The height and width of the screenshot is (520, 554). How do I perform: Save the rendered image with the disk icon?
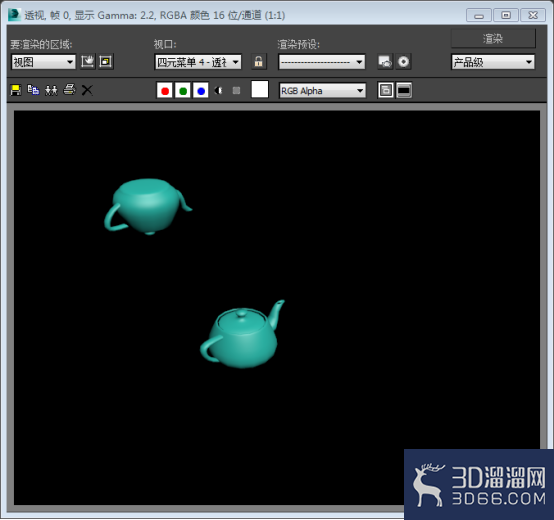[x=16, y=90]
